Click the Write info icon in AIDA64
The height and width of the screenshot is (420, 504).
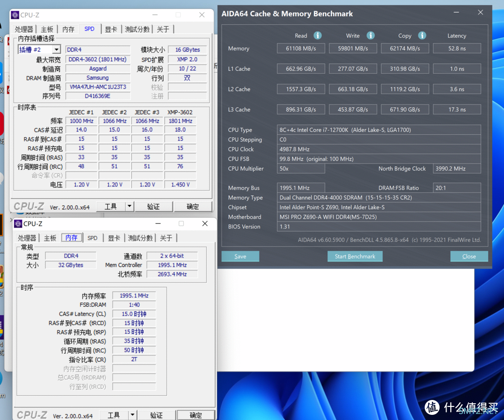(371, 35)
